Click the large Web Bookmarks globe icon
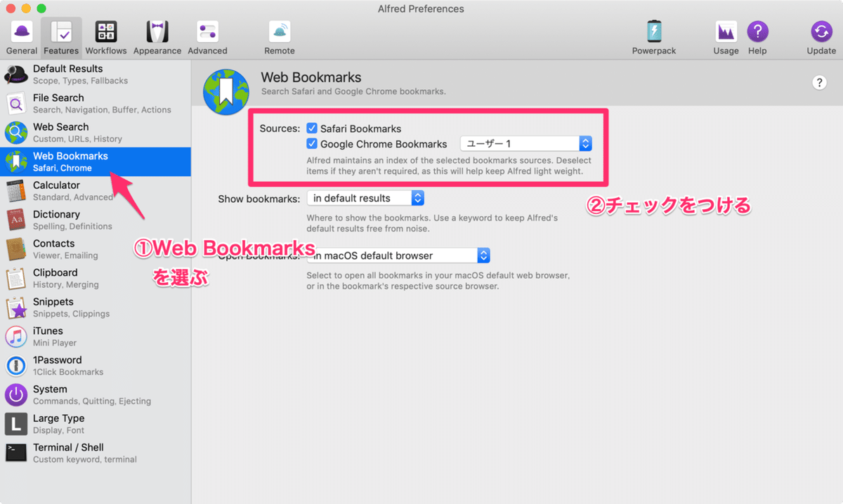This screenshot has height=504, width=843. pyautogui.click(x=226, y=93)
